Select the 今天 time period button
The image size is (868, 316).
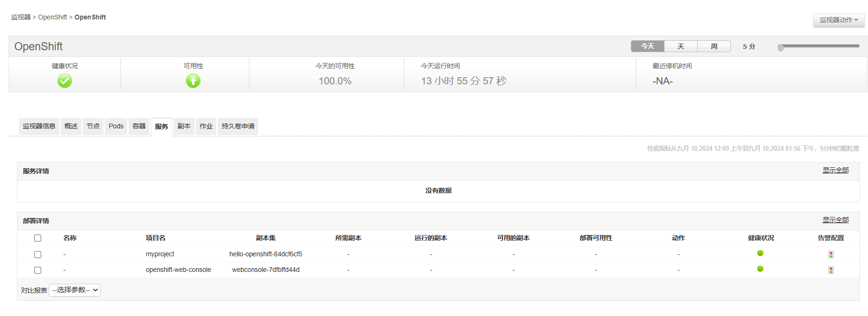[x=647, y=46]
